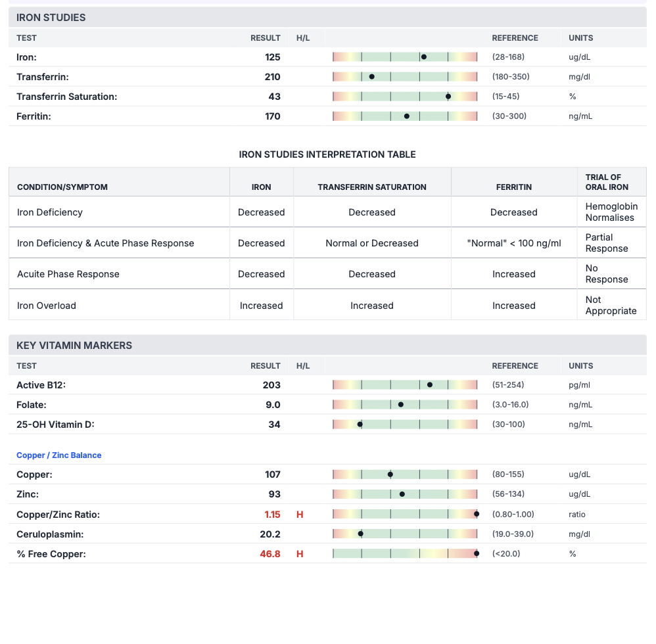Image resolution: width=656 pixels, height=644 pixels.
Task: Click the % Free Copper reference (<20.0)
Action: coord(506,554)
